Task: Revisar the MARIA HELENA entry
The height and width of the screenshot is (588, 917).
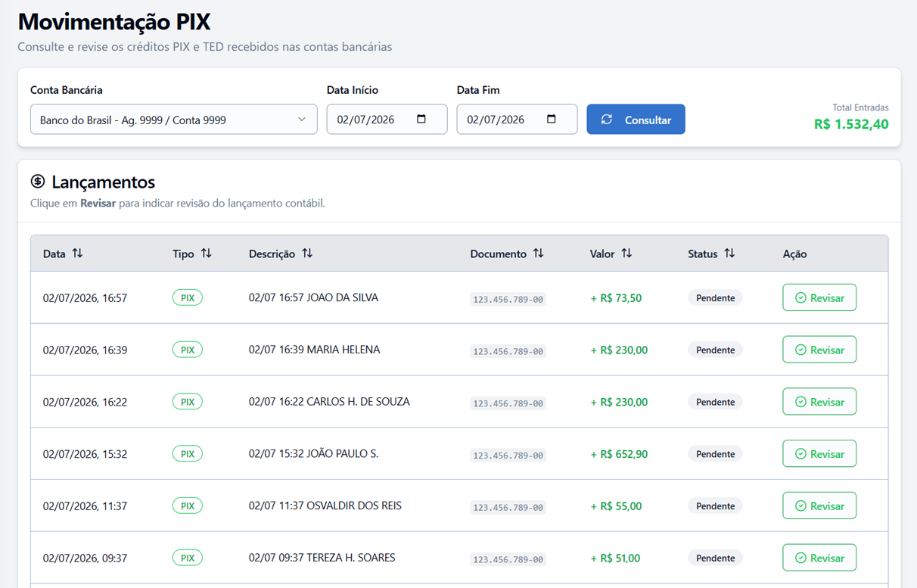Action: tap(819, 350)
